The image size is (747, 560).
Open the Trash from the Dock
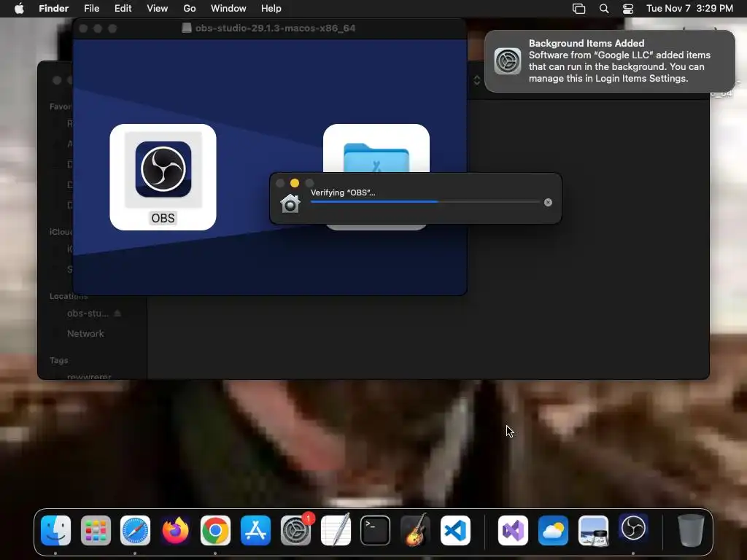(691, 531)
